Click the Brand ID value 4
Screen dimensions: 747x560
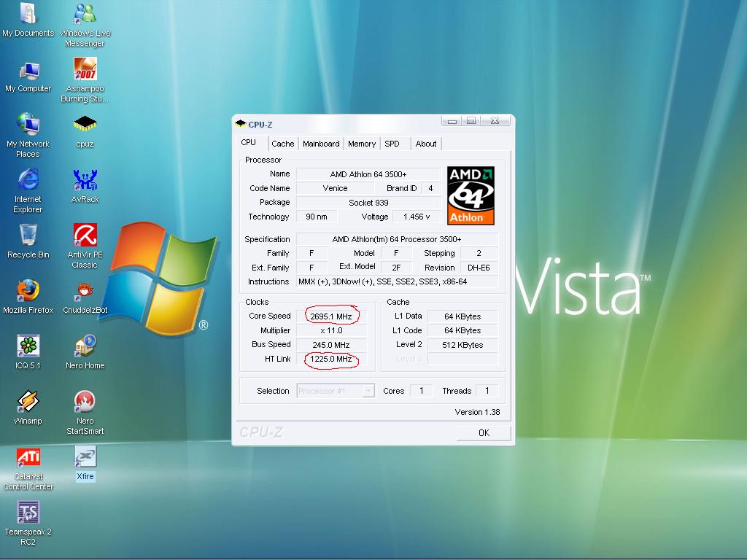[x=430, y=188]
